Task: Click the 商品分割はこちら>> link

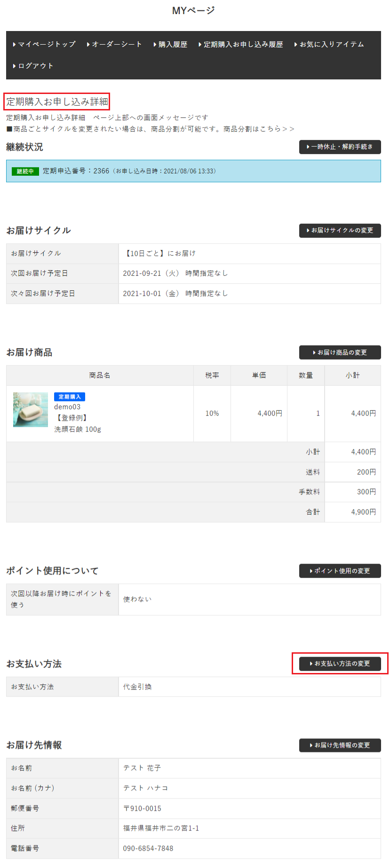Action: tap(259, 129)
